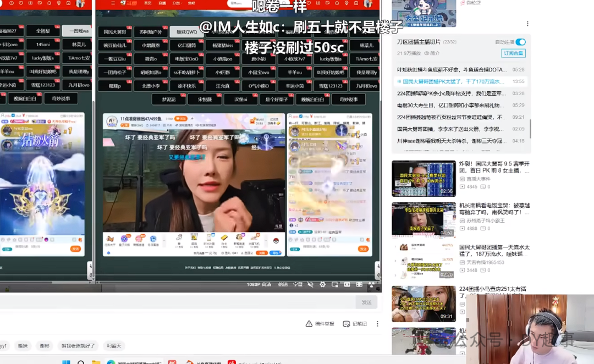Open File Explorer from the taskbar
594x364 pixels.
coord(96,362)
